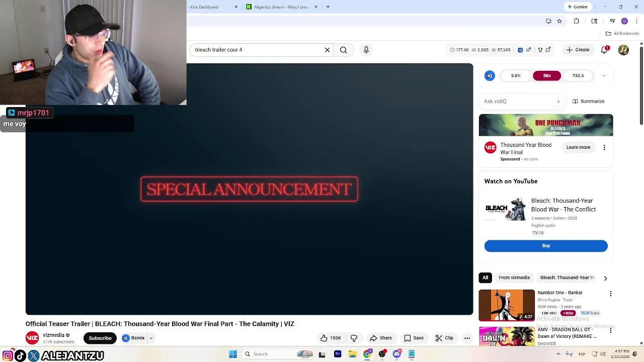
Task: Install app via address bar icon
Action: 548,21
